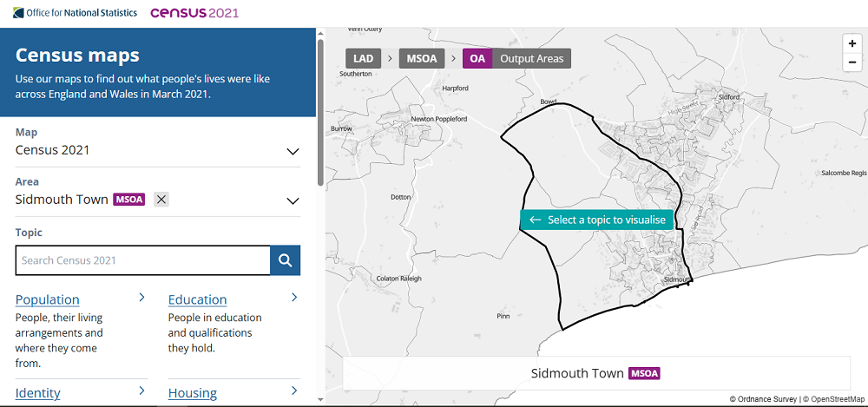Screen dimensions: 868x407
Task: Click the arrow next to Education
Action: [x=294, y=298]
